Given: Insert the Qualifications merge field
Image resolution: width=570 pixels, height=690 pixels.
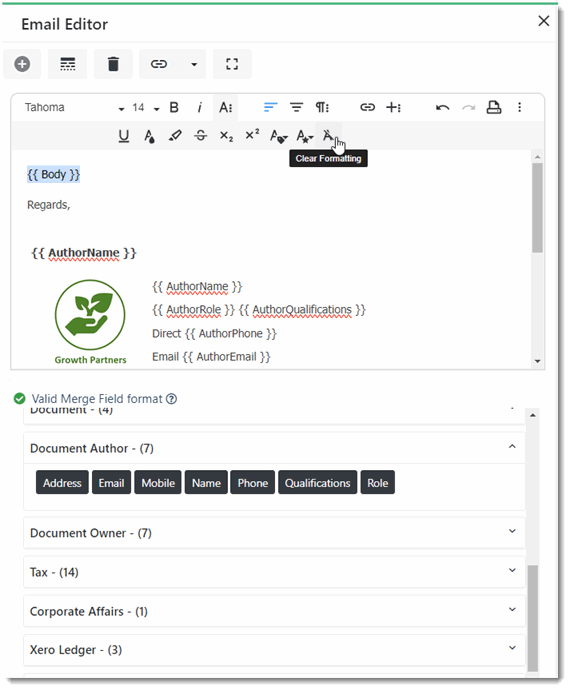Looking at the screenshot, I should (317, 483).
